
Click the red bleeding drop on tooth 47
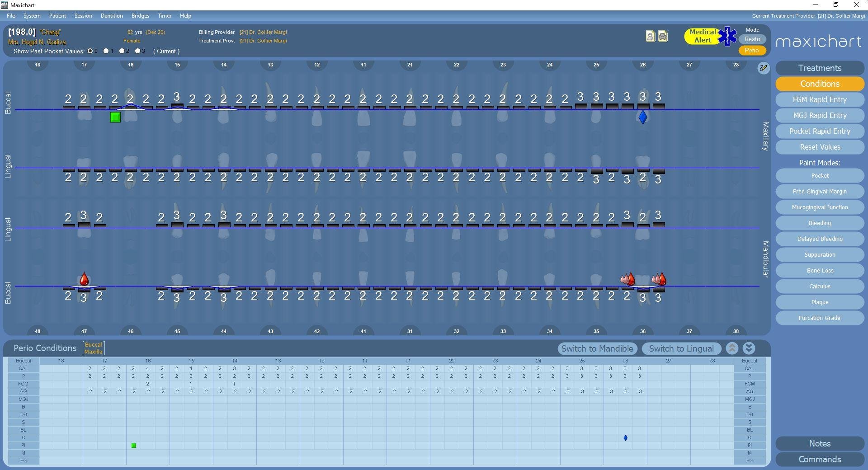(84, 279)
